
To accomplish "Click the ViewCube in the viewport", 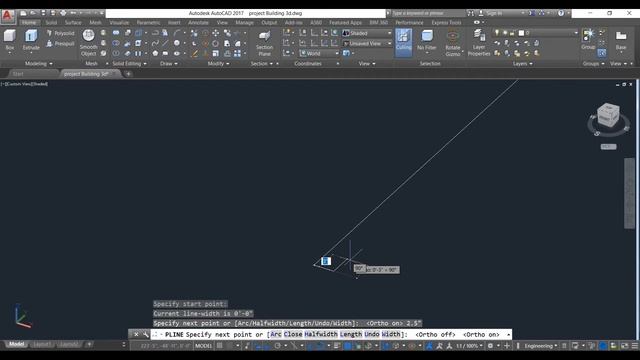I will [608, 115].
